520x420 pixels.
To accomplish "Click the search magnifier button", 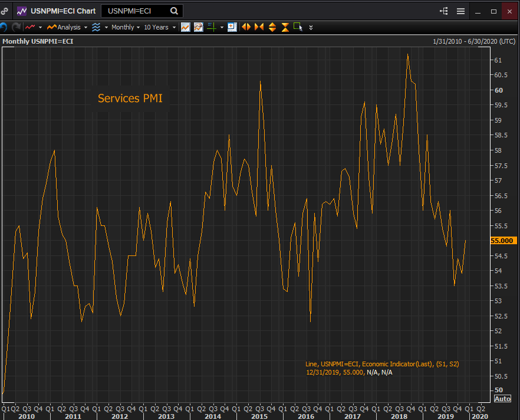I will [x=174, y=11].
